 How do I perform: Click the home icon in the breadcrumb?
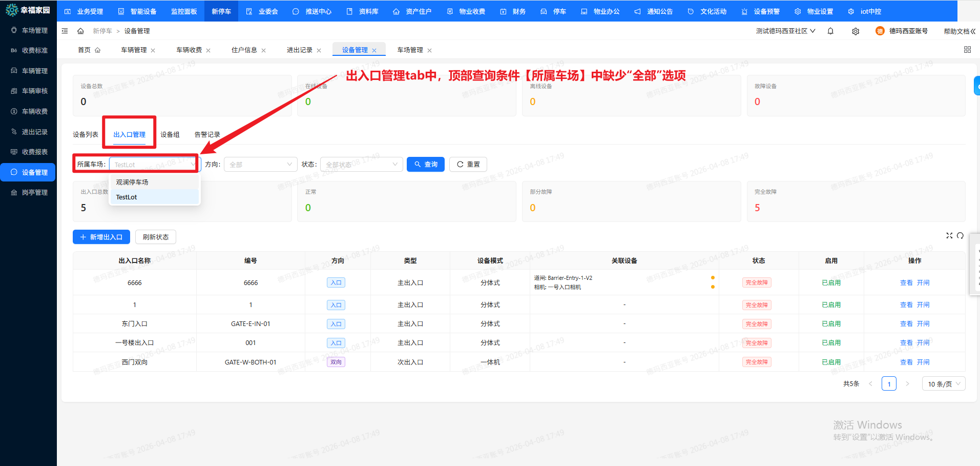[80, 31]
